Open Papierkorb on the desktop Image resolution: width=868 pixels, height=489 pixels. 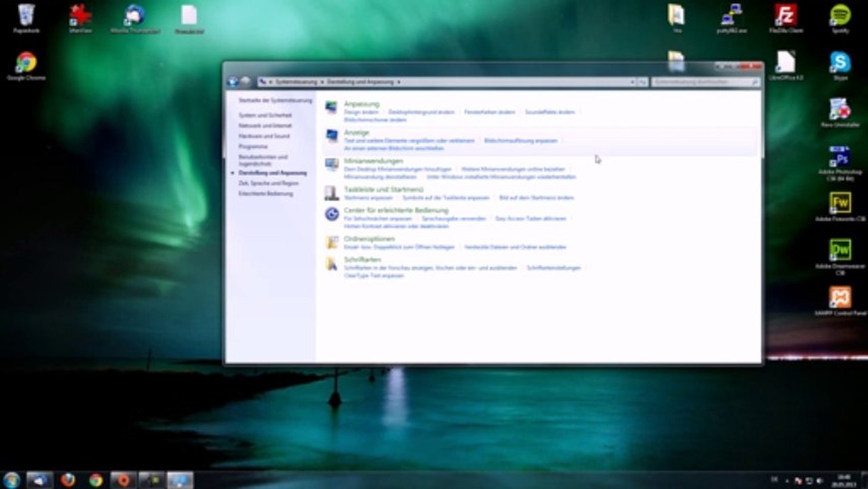tap(26, 18)
